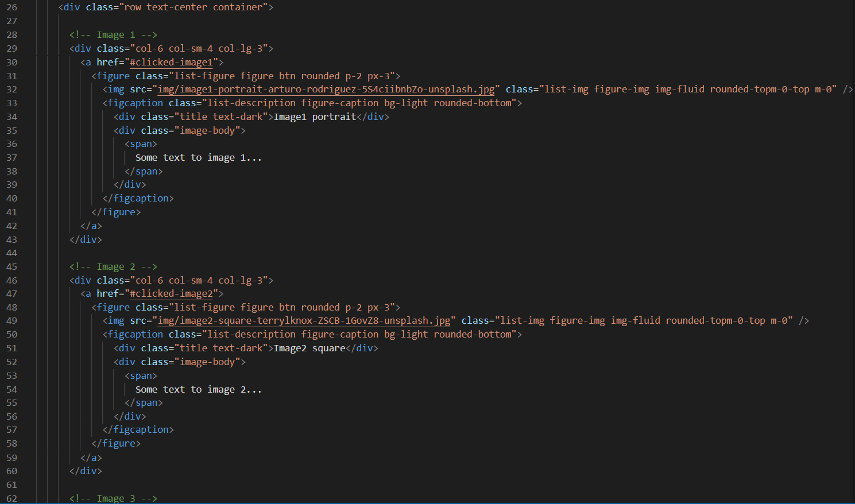855x504 pixels.
Task: Click the img tag name on line 32
Action: tap(116, 89)
